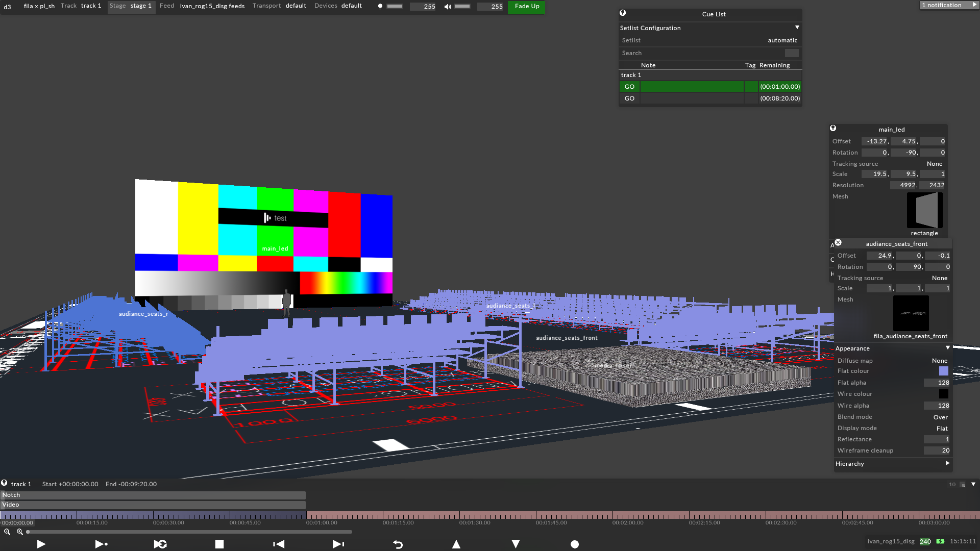
Task: Jump to the previous section icon
Action: point(279,544)
